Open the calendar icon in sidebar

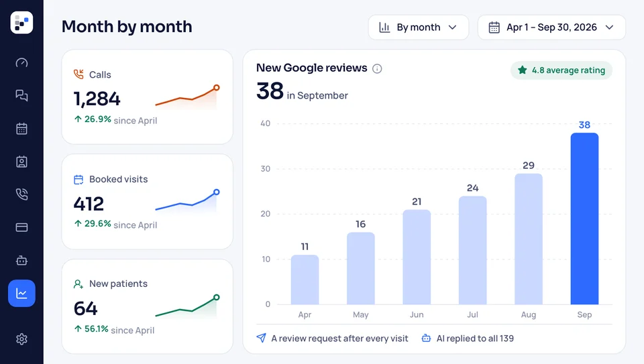21,129
